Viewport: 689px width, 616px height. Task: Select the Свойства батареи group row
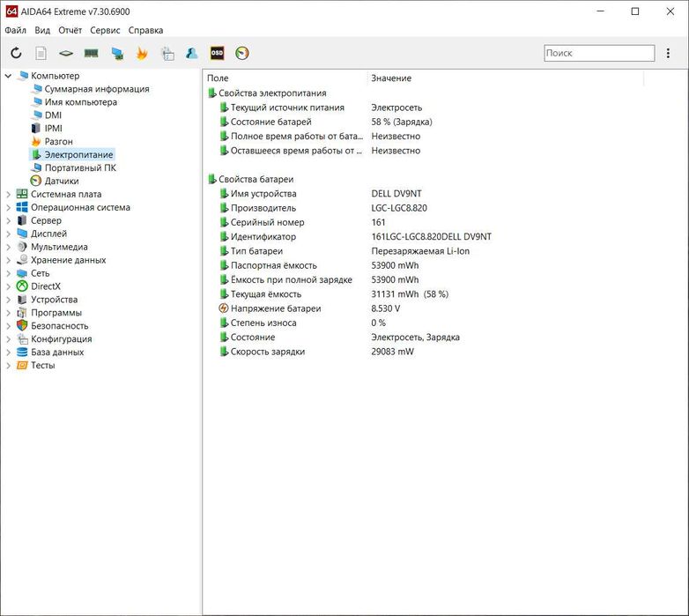point(250,179)
